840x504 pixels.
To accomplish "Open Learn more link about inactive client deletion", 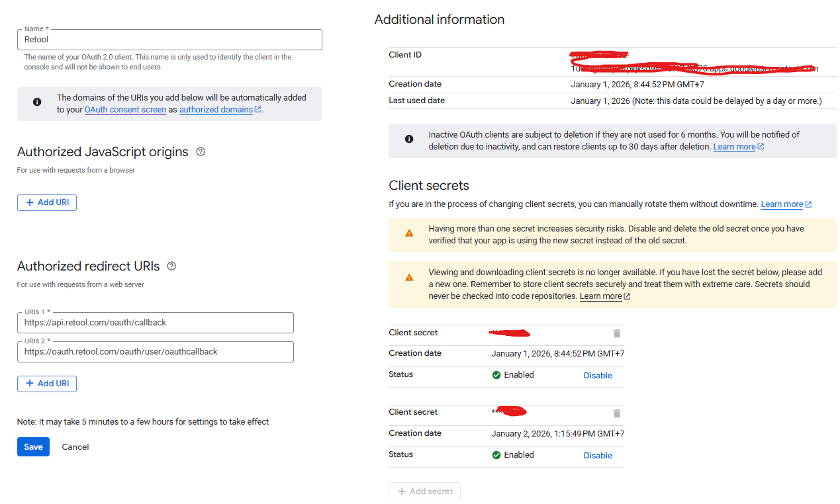I will [x=734, y=147].
